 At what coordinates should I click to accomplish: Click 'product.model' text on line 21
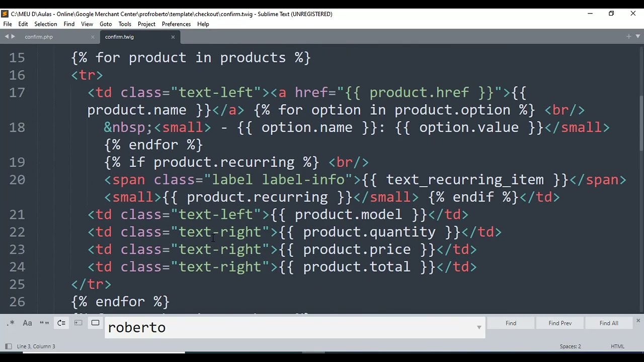348,215
